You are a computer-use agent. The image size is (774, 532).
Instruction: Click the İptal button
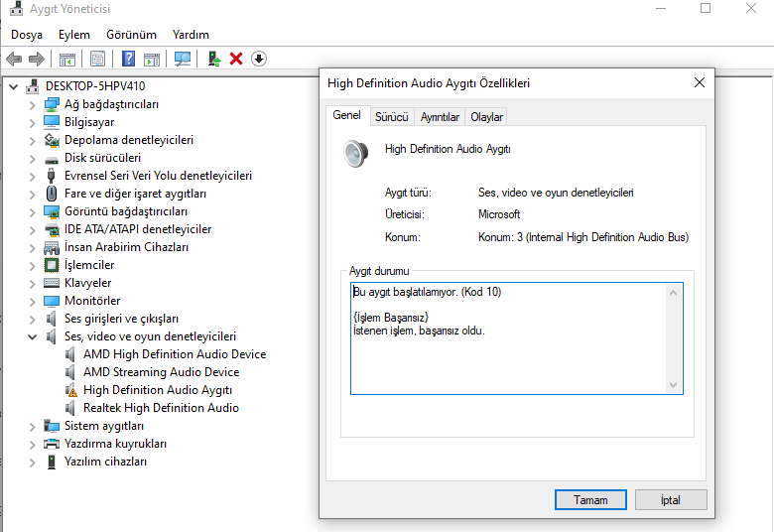671,500
